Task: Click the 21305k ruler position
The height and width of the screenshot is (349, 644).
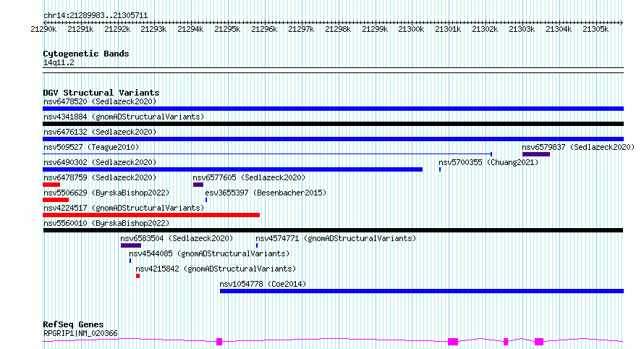Action: 596,29
